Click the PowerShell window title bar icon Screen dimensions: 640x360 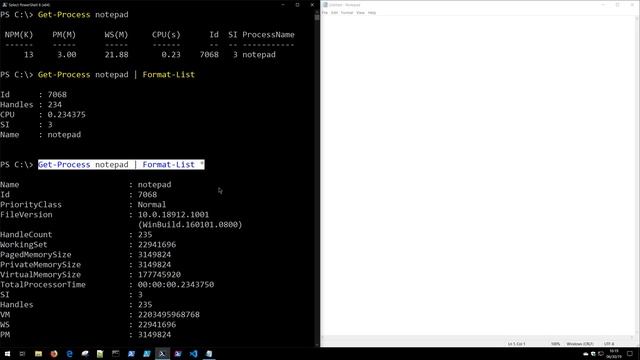click(x=4, y=5)
